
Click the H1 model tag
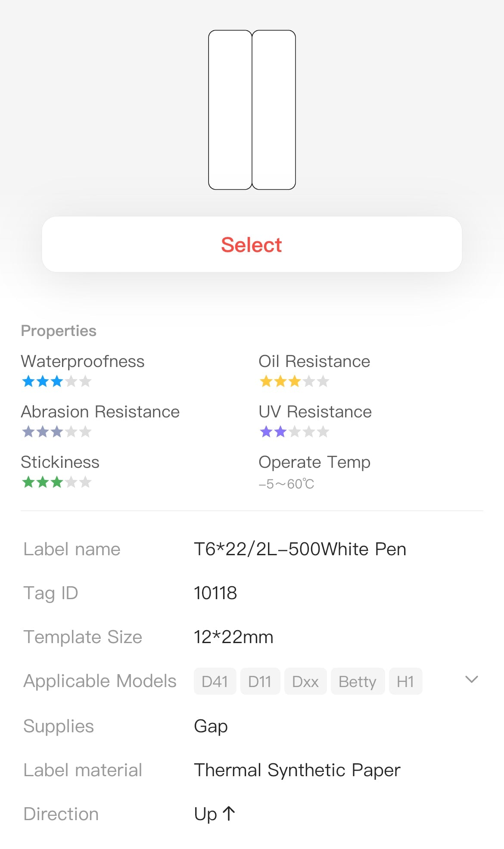pyautogui.click(x=405, y=681)
